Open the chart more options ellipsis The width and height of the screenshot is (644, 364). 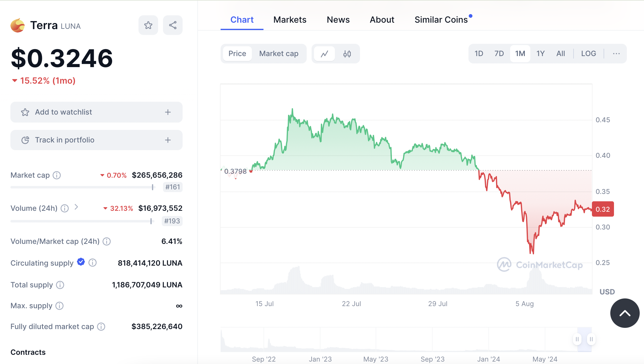616,54
